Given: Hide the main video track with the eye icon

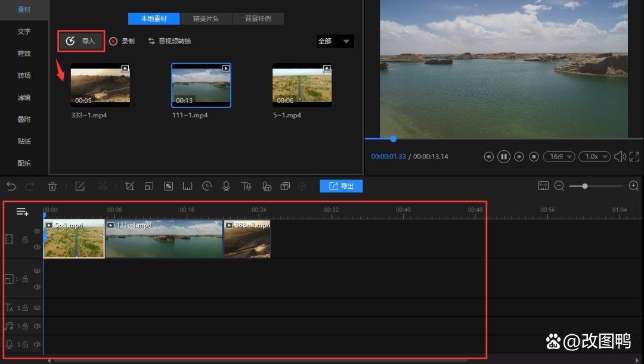Looking at the screenshot, I should click(x=37, y=231).
